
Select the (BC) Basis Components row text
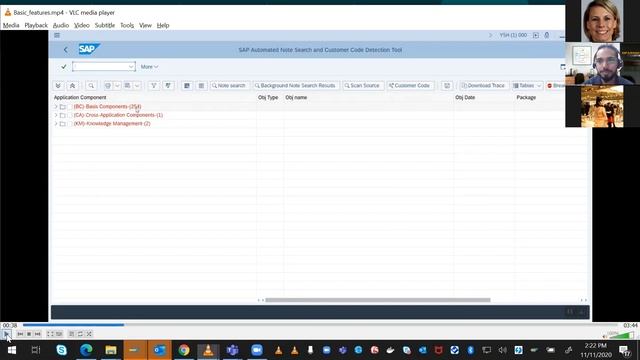[x=107, y=107]
